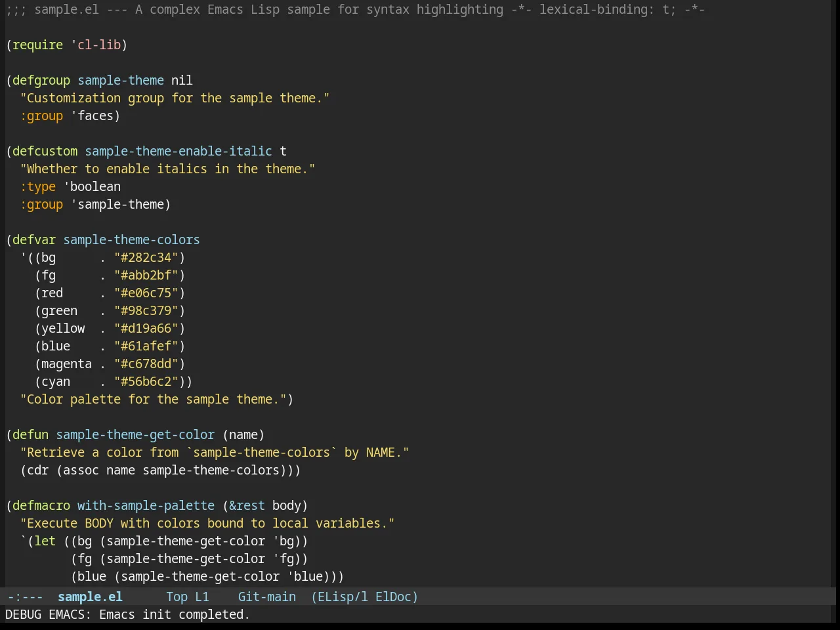The image size is (840, 630).
Task: Place cursor on the header comment line
Action: pyautogui.click(x=355, y=9)
